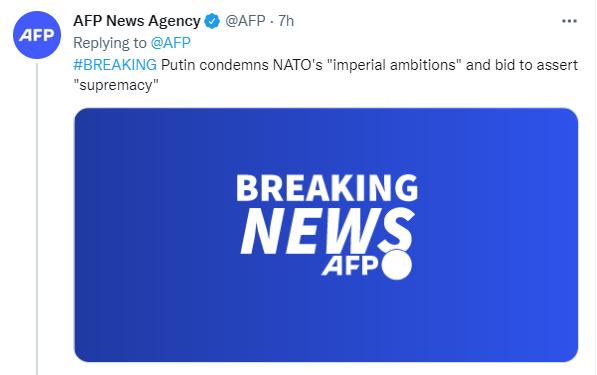The height and width of the screenshot is (375, 597).
Task: Click the word "supremacy" in the tweet
Action: pyautogui.click(x=116, y=85)
